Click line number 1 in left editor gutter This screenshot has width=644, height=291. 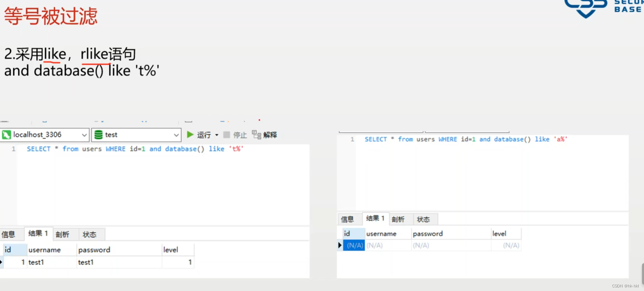tap(14, 149)
